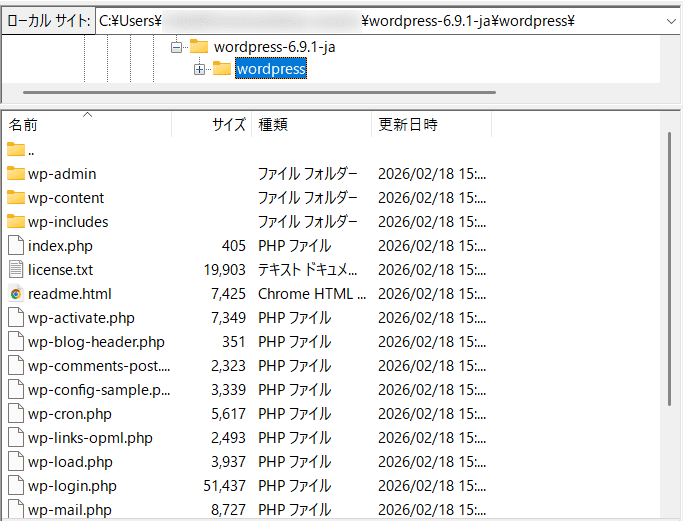Click the wp-comments-post file icon

tap(16, 365)
